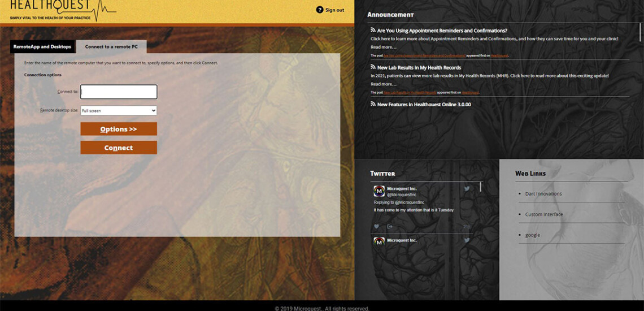Click the Twitter bird icon on second tweet
644x311 pixels.
click(x=467, y=240)
